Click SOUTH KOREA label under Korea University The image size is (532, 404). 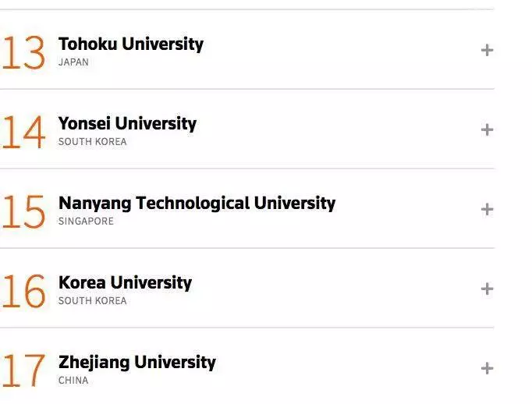tap(92, 301)
